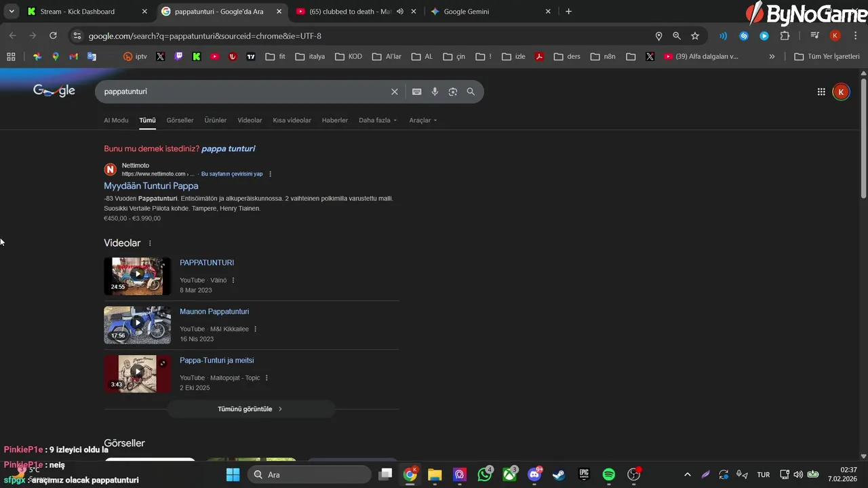868x488 pixels.
Task: Click the Tümünü görüntüle button
Action: click(x=251, y=409)
